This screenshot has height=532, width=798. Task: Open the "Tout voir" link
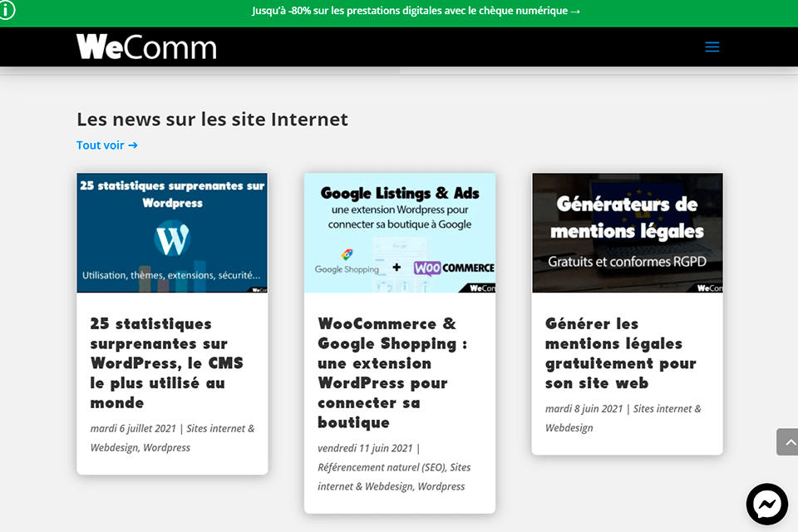[x=107, y=145]
